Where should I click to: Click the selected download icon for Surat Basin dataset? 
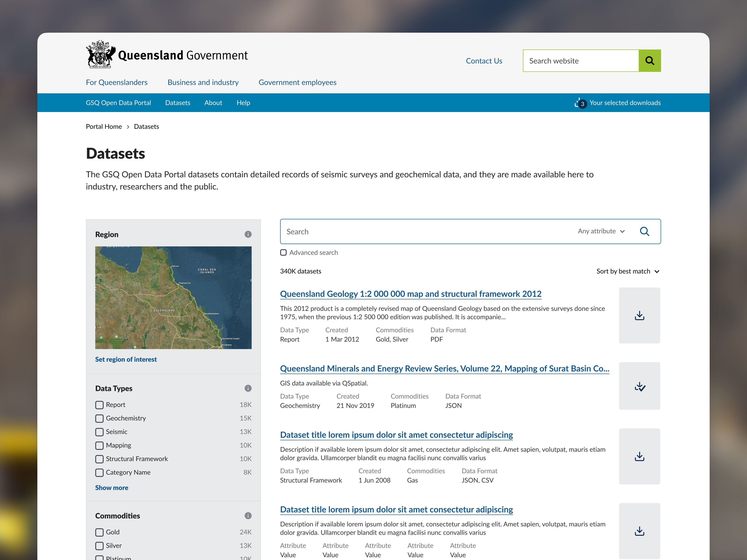[639, 386]
